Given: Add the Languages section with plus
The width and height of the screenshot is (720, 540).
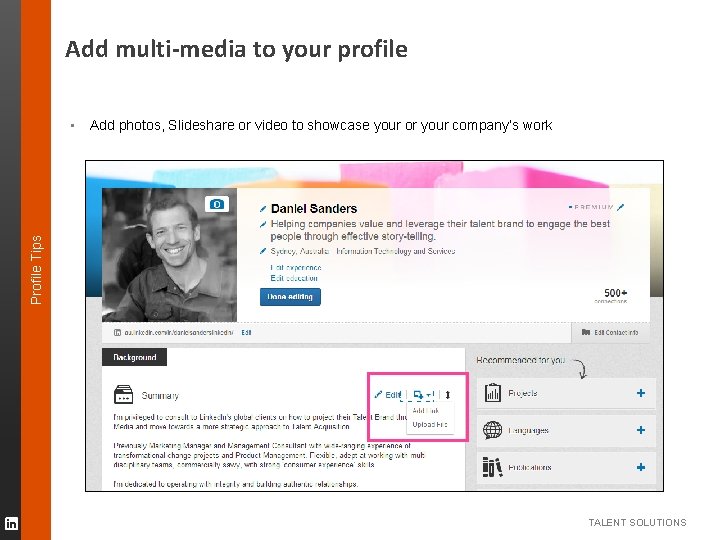Looking at the screenshot, I should click(641, 430).
